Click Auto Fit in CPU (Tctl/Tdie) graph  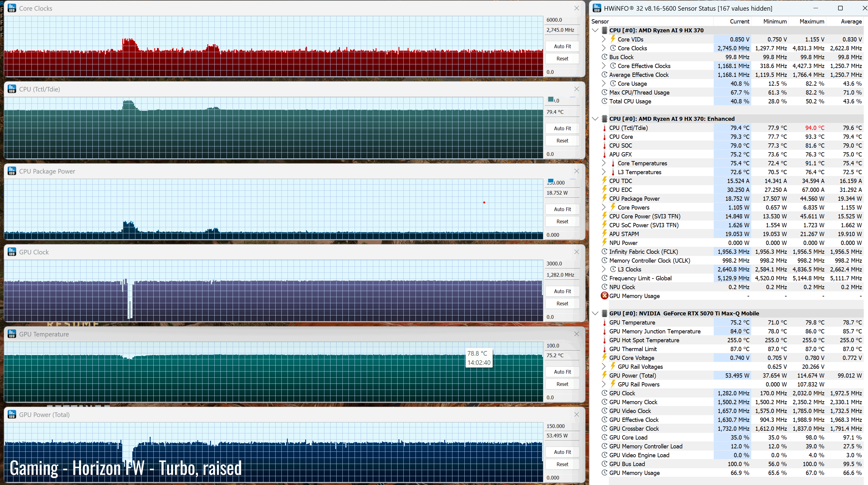(562, 128)
